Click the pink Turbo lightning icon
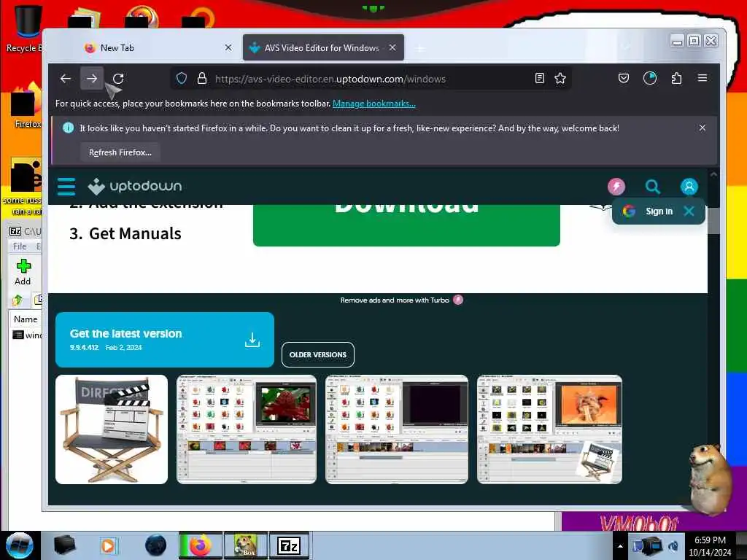This screenshot has width=747, height=560. click(616, 186)
